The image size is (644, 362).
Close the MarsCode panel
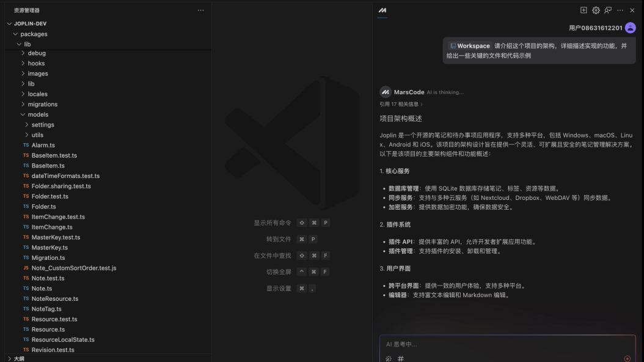coord(632,10)
